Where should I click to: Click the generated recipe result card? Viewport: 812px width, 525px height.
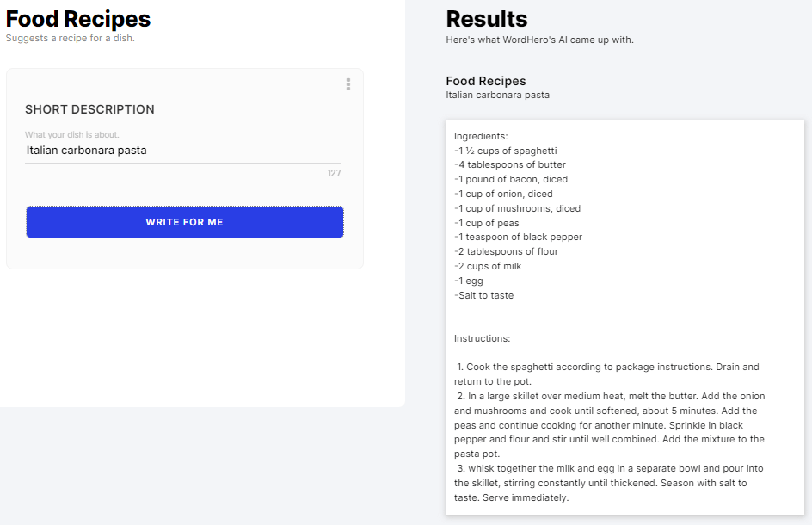point(624,318)
